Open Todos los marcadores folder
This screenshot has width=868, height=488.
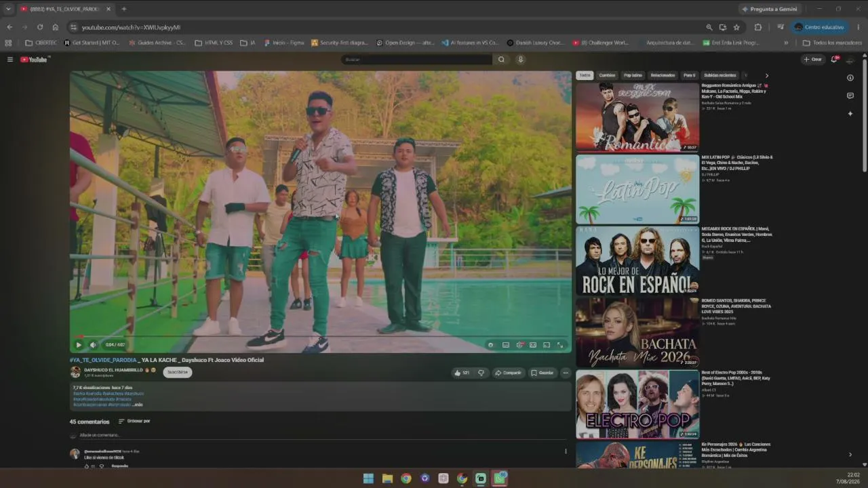pos(832,43)
